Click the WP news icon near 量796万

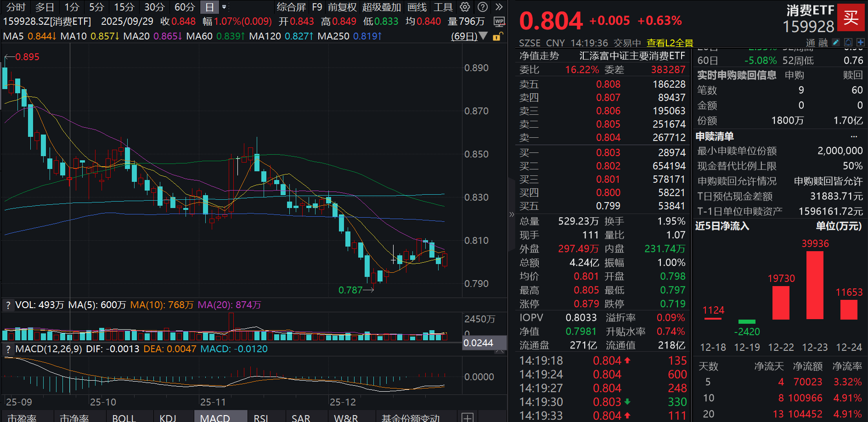499,22
